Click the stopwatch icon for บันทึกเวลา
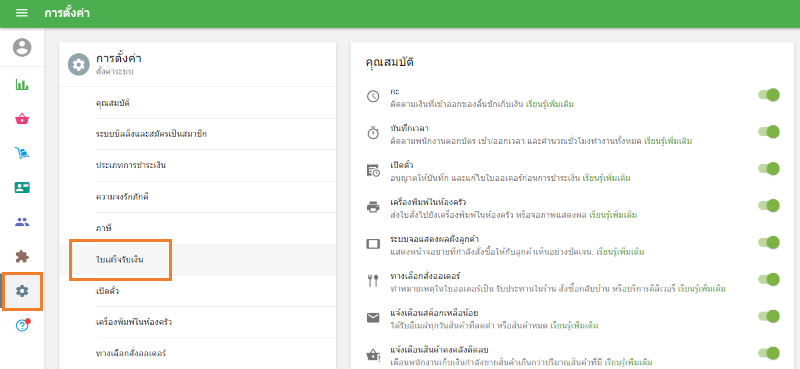 [373, 133]
